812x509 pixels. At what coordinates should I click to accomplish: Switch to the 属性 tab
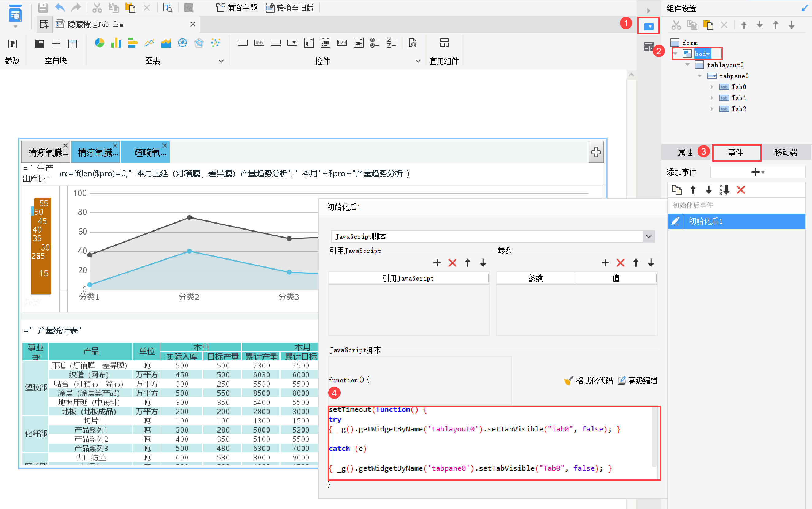pos(685,152)
